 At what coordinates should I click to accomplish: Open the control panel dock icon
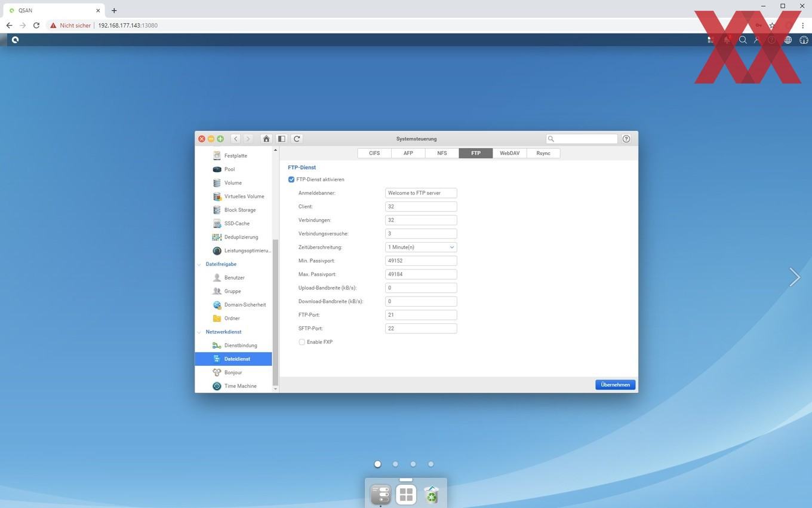[380, 495]
